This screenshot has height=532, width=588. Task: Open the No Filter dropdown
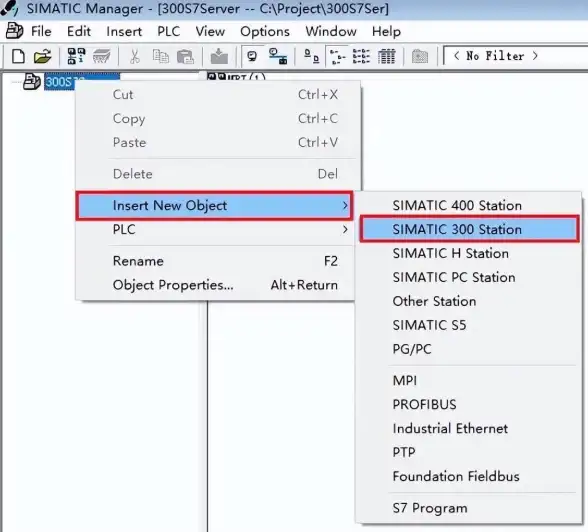coord(515,56)
